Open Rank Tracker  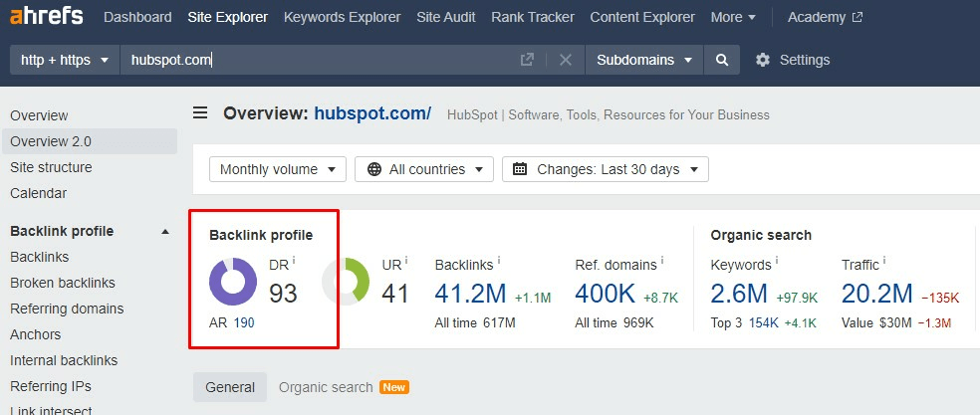click(x=533, y=17)
